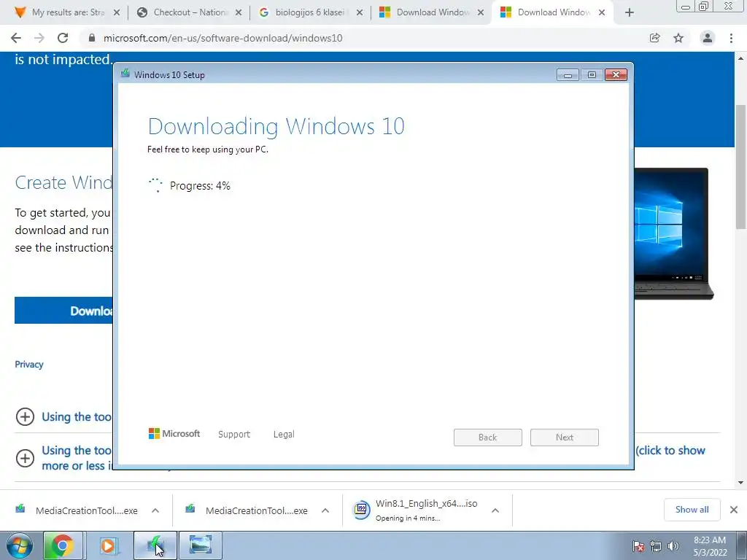Screen dimensions: 747x560
Task: Close the 'My results are' tab
Action: coord(117,13)
